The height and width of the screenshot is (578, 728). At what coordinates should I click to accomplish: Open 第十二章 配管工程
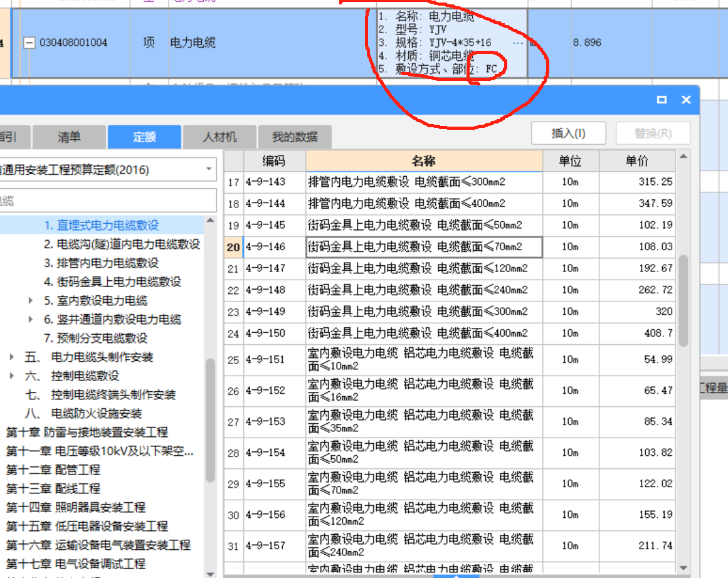[x=53, y=470]
